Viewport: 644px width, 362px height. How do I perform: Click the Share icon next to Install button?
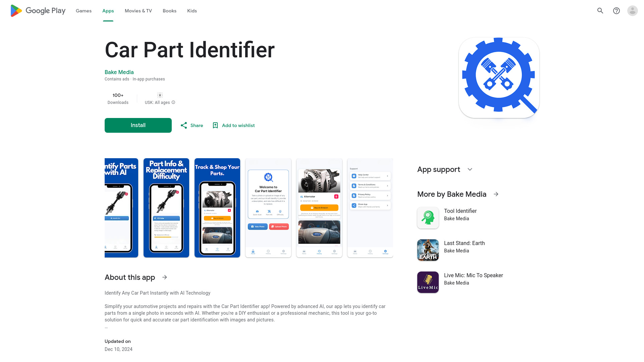184,125
